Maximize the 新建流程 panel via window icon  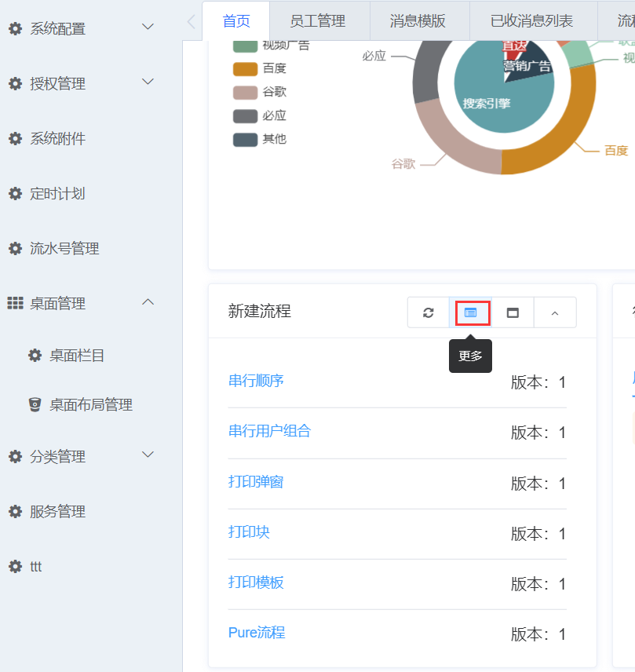[513, 312]
